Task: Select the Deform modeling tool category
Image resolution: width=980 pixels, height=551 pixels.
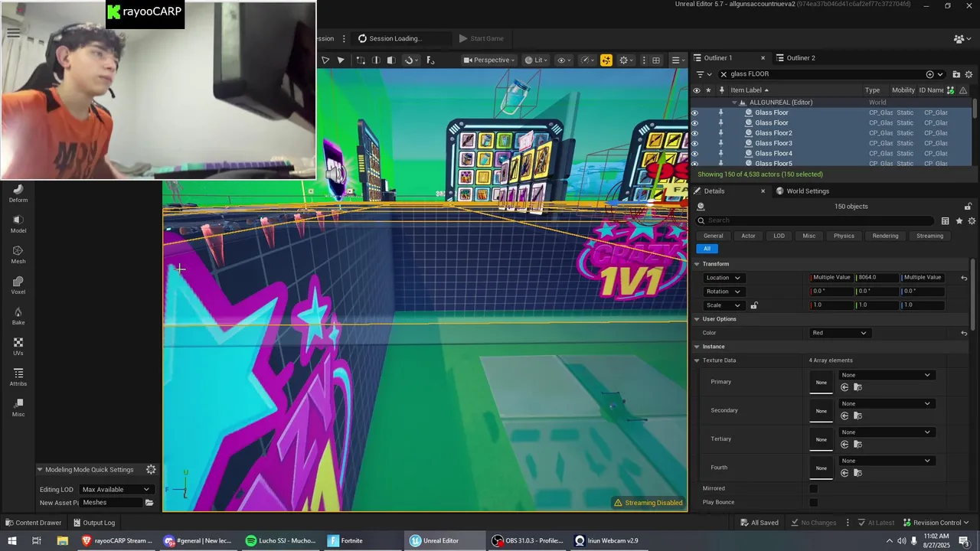Action: pos(18,193)
